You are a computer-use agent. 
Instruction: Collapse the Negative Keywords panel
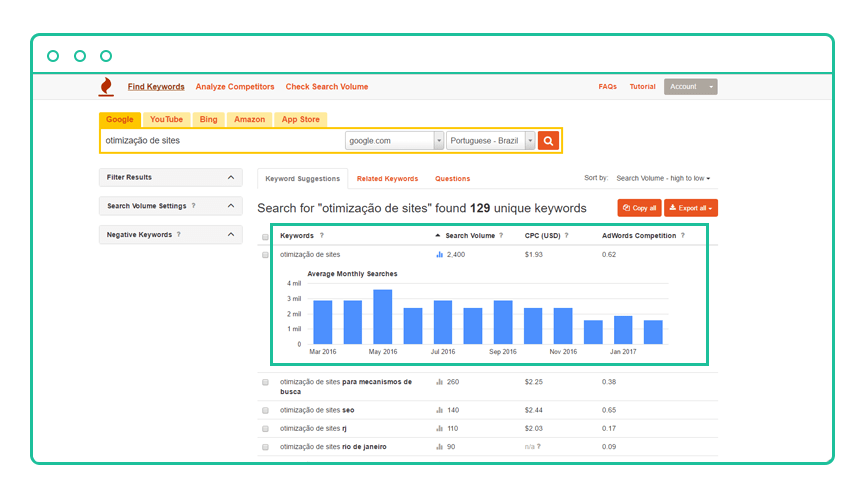[231, 235]
